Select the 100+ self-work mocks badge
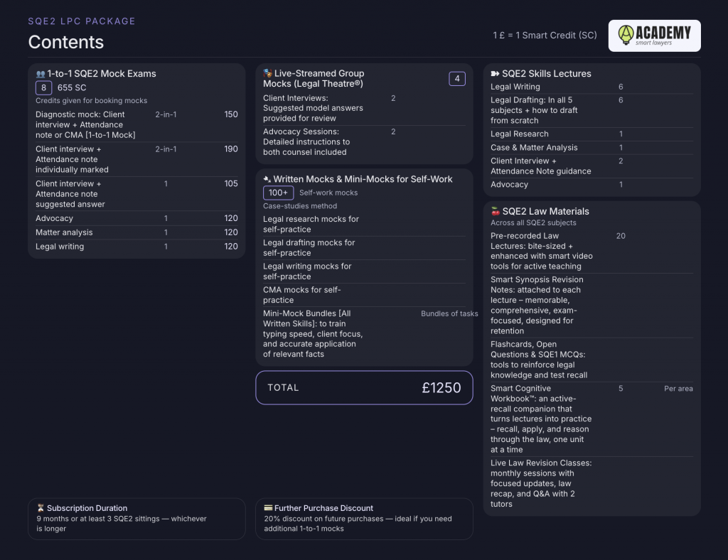The height and width of the screenshot is (560, 728). [x=278, y=193]
